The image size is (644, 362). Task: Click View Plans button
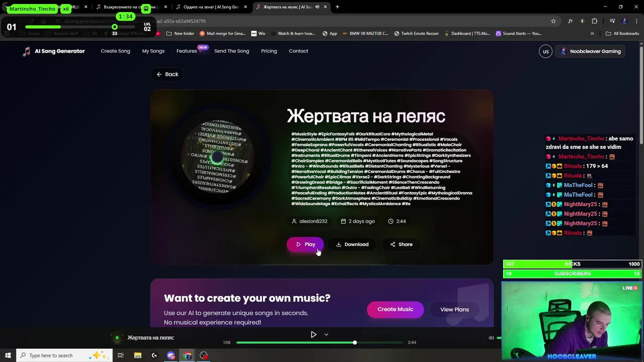point(454,309)
